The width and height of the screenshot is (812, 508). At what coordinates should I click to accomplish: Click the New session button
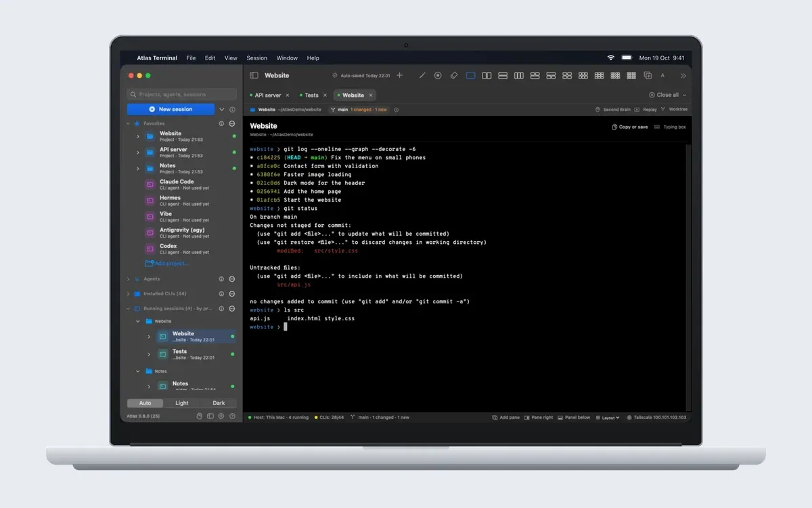coord(171,109)
